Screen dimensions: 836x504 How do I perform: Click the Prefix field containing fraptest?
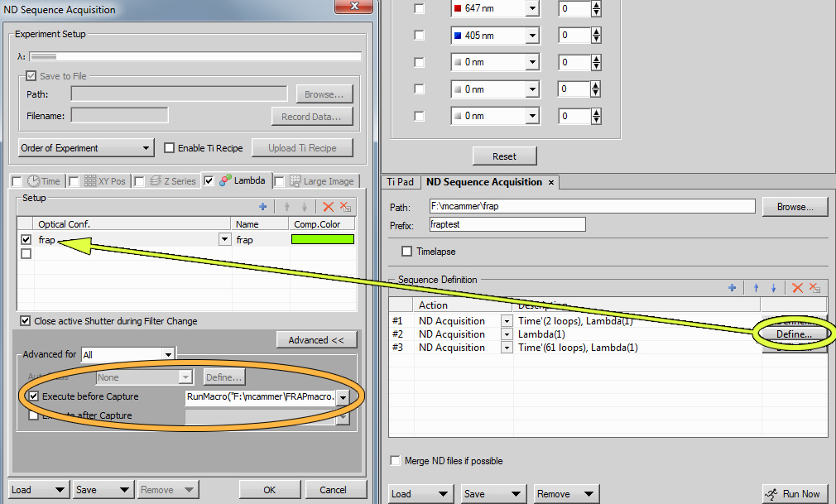[x=507, y=224]
